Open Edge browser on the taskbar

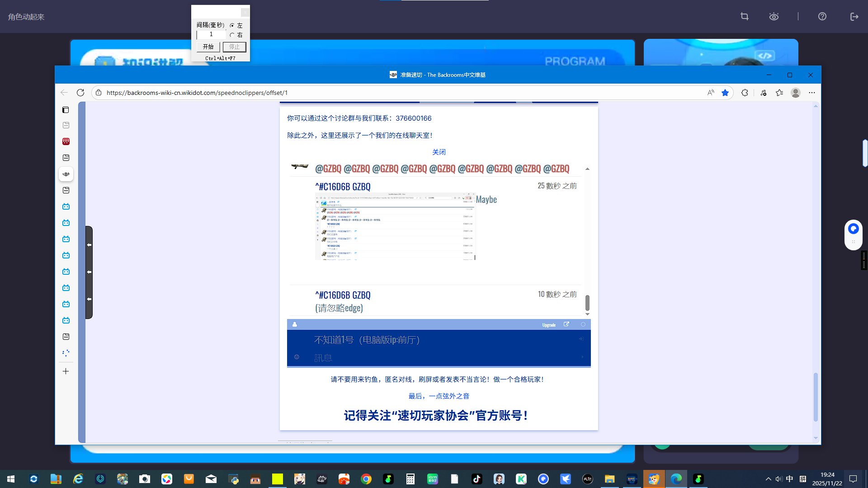pos(676,479)
